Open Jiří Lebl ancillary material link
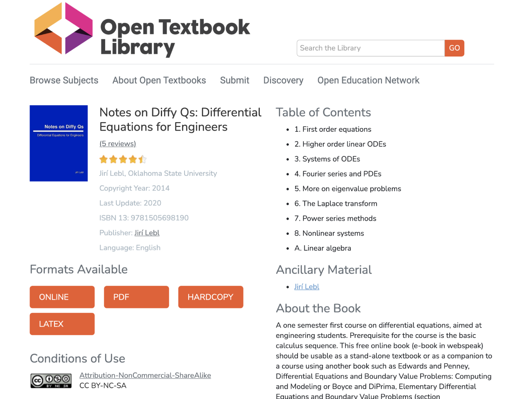 pos(307,287)
